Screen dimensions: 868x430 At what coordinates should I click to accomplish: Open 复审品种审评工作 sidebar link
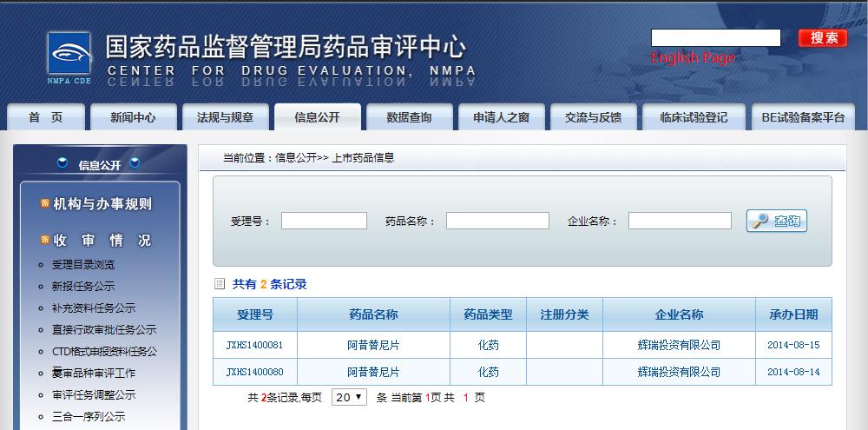click(x=94, y=373)
